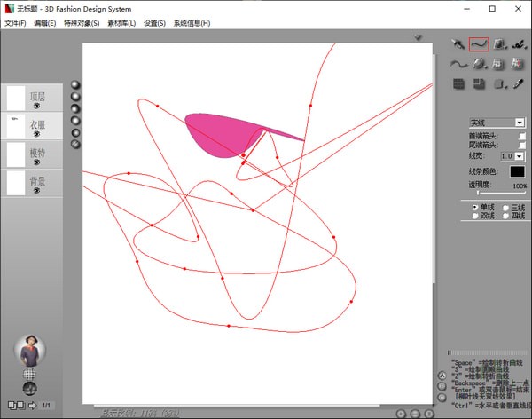The width and height of the screenshot is (532, 419).
Task: Click the pen tool icon
Action: 458,43
